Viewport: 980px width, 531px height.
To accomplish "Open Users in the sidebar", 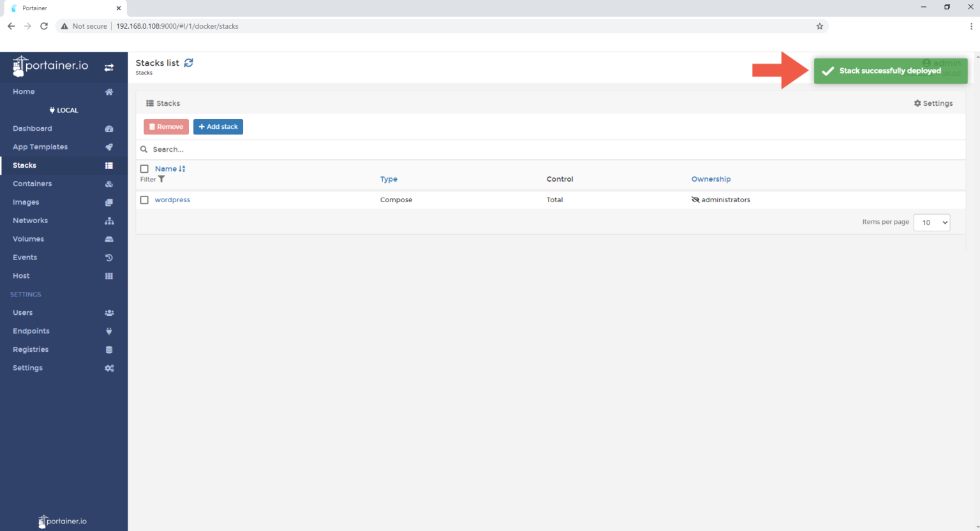I will (x=23, y=313).
